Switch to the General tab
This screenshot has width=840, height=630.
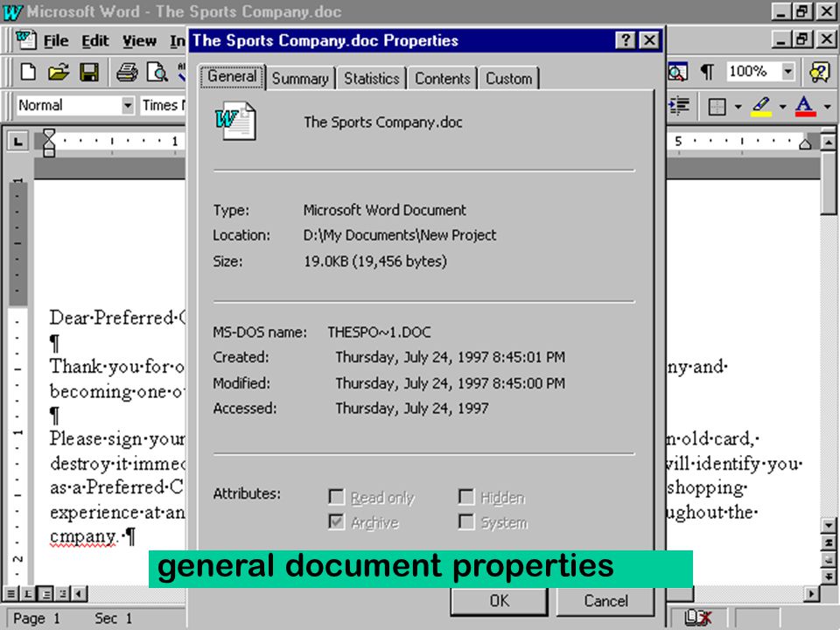click(232, 77)
